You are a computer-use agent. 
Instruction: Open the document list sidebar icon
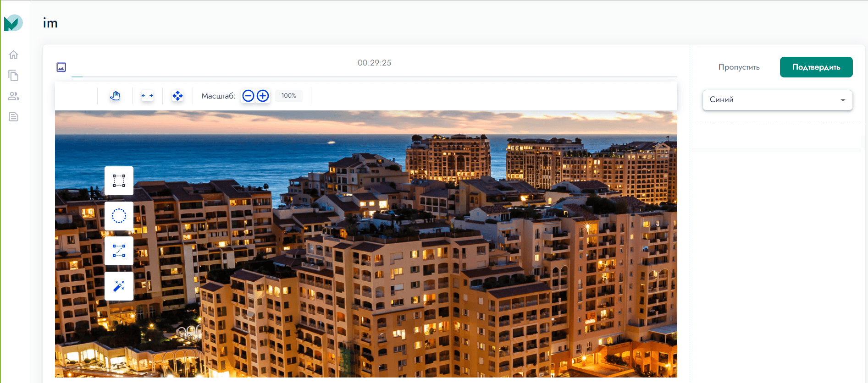tap(14, 116)
